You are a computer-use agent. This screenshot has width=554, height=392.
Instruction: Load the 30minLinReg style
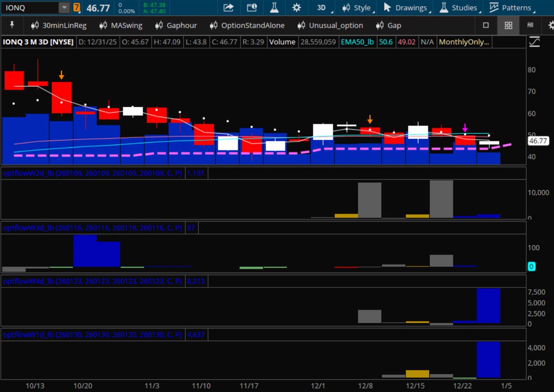pos(64,25)
